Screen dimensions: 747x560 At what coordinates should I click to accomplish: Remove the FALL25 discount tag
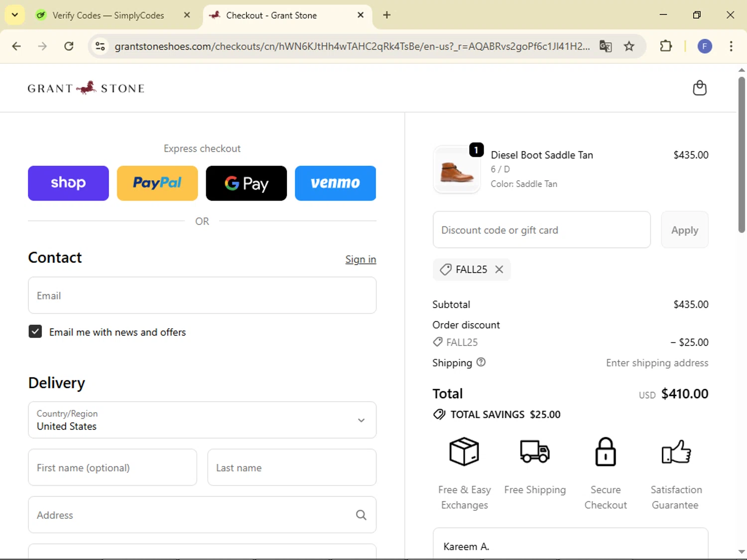click(499, 269)
